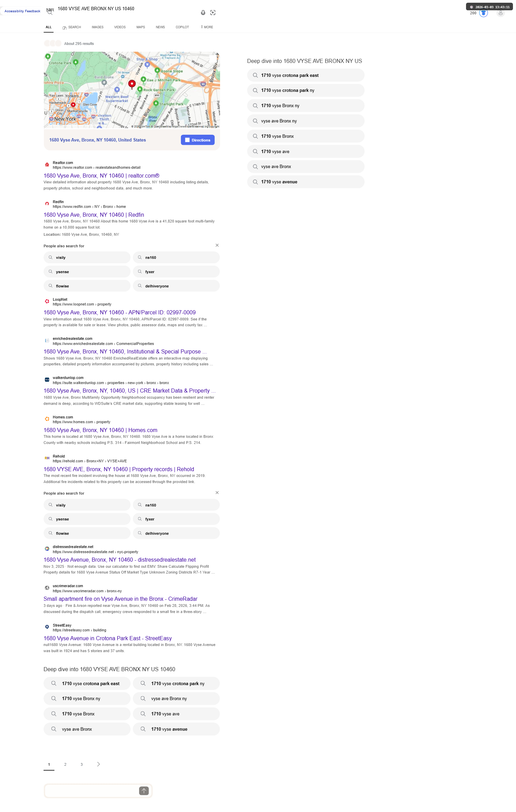The height and width of the screenshot is (812, 516).
Task: Select the ALL results tab
Action: point(49,27)
